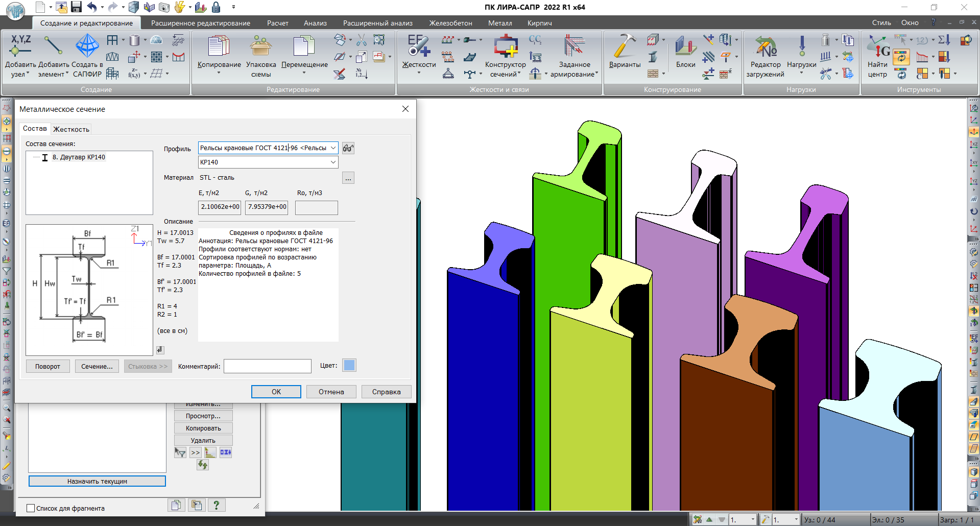The width and height of the screenshot is (980, 526).
Task: Click the Варианты hammer icon
Action: [624, 47]
